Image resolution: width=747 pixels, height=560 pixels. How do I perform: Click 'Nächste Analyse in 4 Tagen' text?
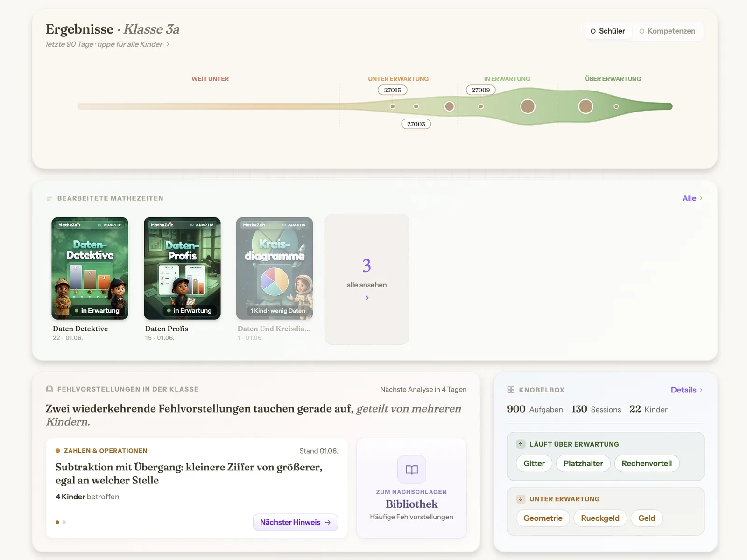(x=423, y=390)
